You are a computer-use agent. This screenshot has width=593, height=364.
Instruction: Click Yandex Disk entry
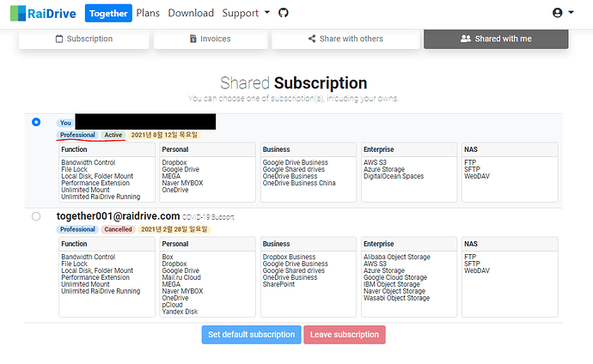click(x=180, y=312)
